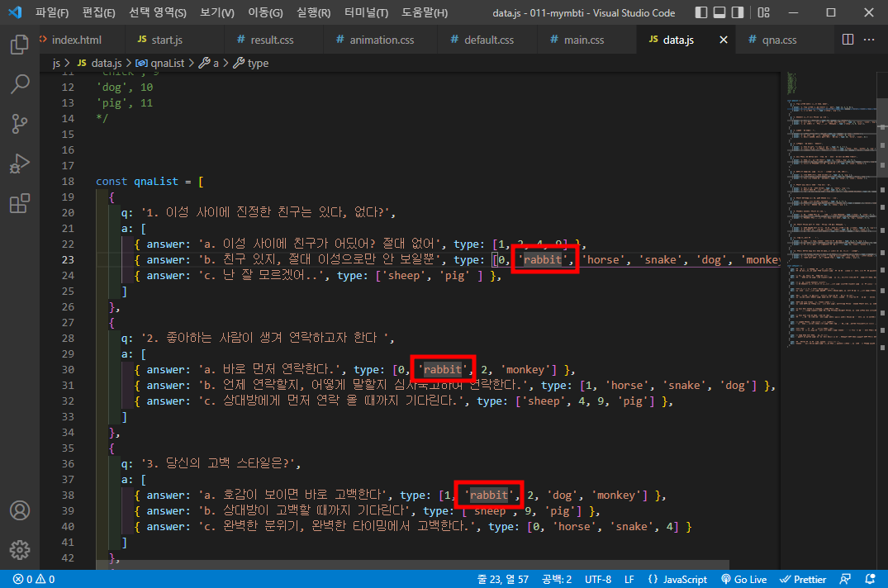This screenshot has height=588, width=888.
Task: Open the Accounts icon
Action: pos(20,510)
